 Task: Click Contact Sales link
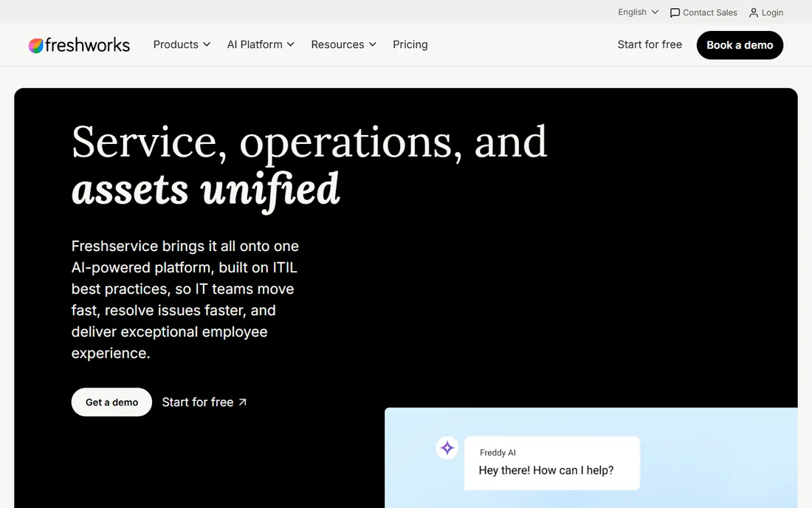tap(703, 13)
